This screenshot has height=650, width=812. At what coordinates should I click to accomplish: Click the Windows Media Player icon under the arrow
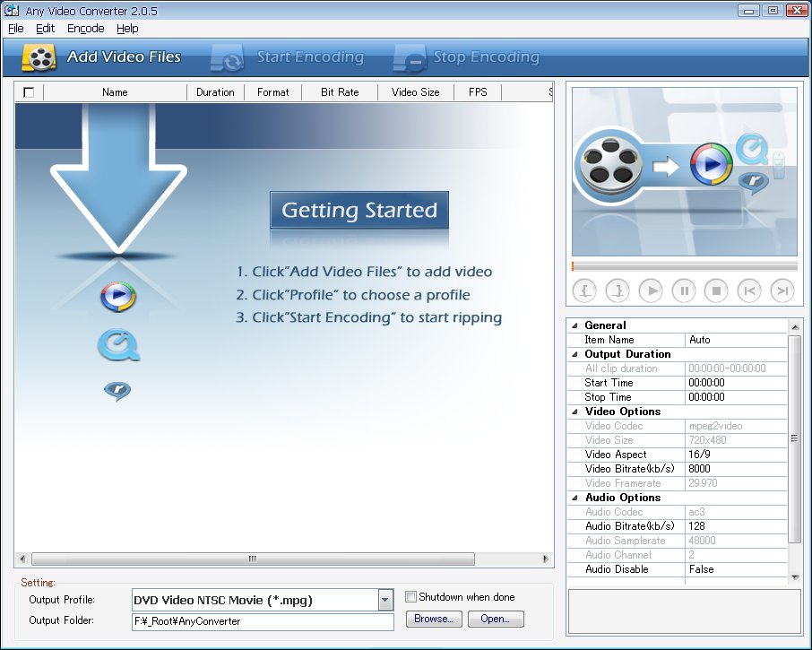coord(118,297)
